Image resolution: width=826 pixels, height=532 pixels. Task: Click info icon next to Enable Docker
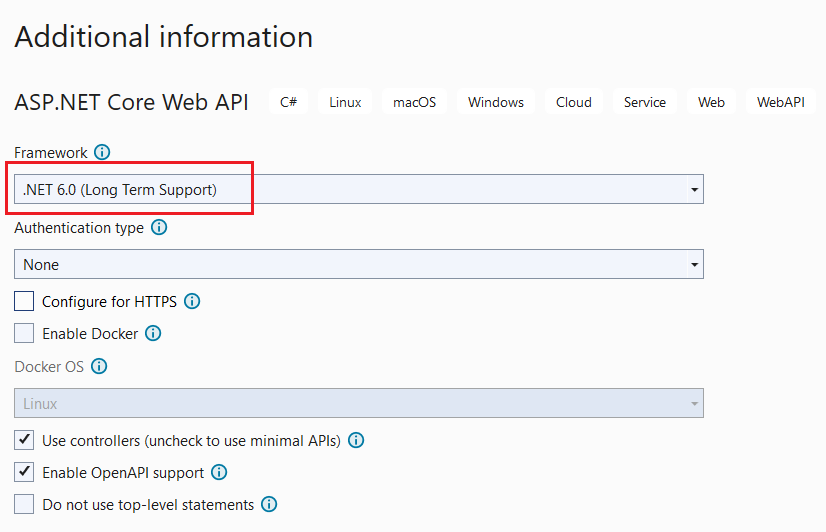coord(153,333)
